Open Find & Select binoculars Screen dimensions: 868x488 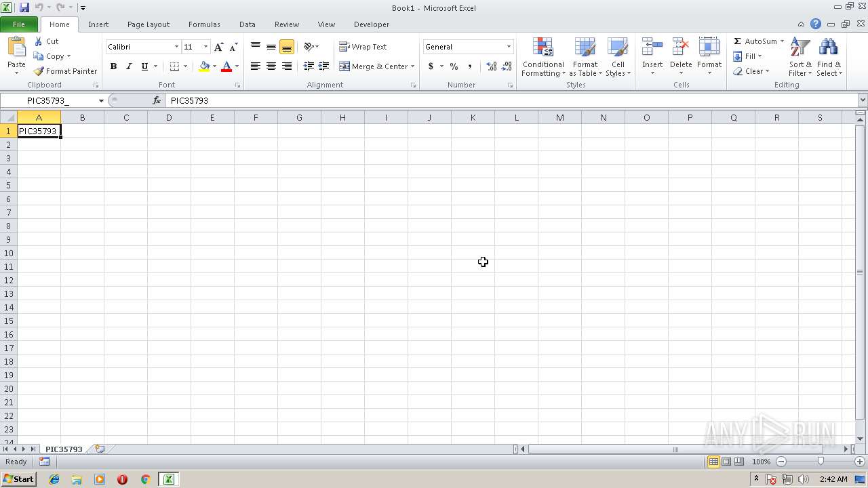tap(829, 58)
